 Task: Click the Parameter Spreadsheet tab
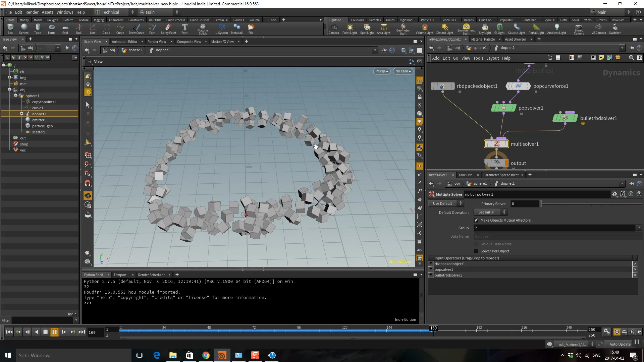coord(500,175)
